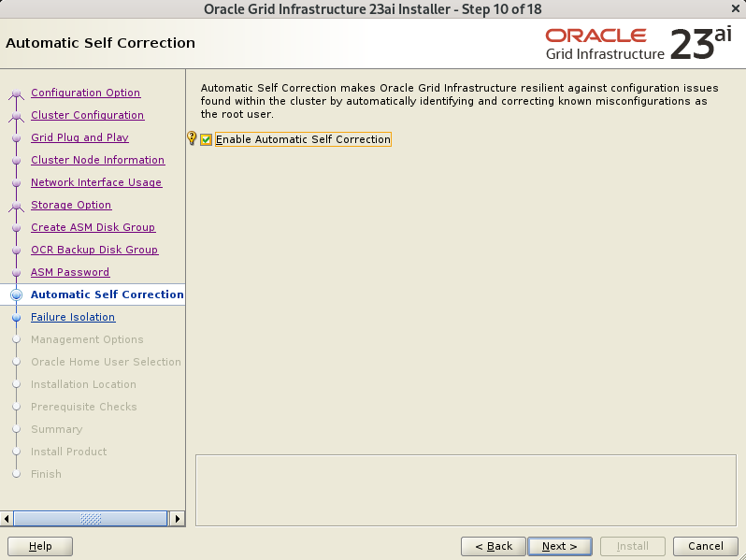
Task: Open the Configuration Option step
Action: point(86,93)
